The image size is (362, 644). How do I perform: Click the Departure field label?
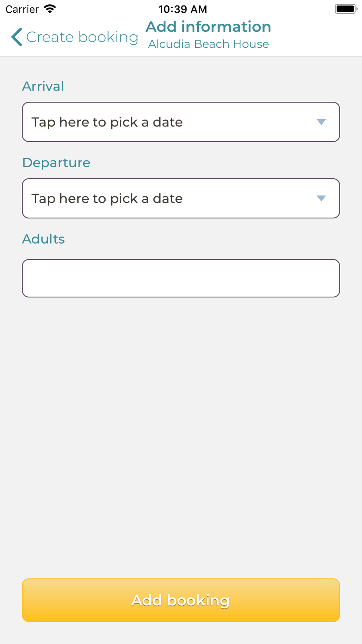point(56,163)
